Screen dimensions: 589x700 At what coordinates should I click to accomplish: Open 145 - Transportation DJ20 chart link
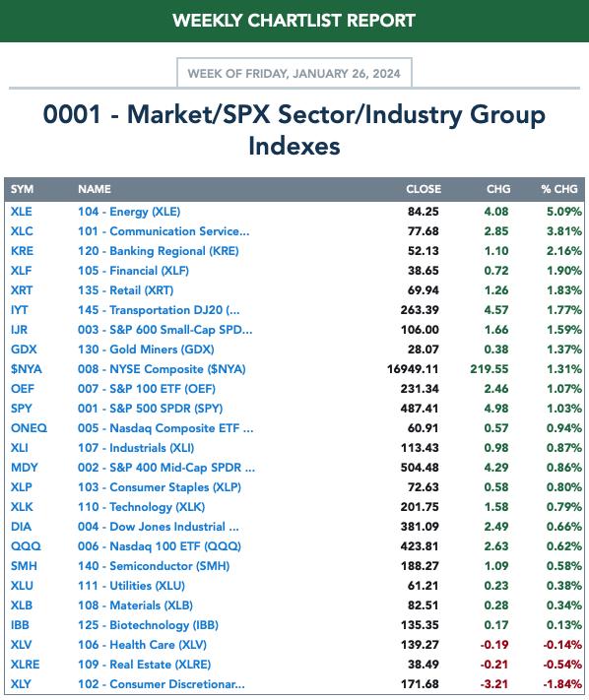click(159, 310)
